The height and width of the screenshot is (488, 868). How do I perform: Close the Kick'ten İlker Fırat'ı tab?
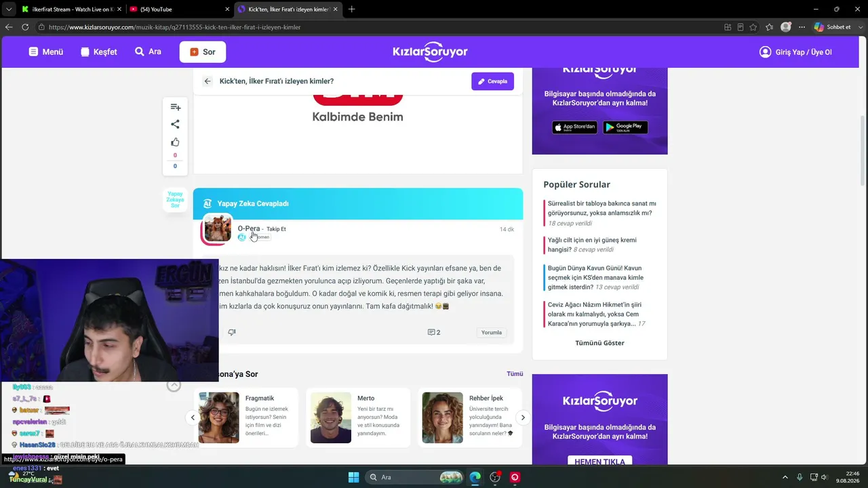pos(336,9)
